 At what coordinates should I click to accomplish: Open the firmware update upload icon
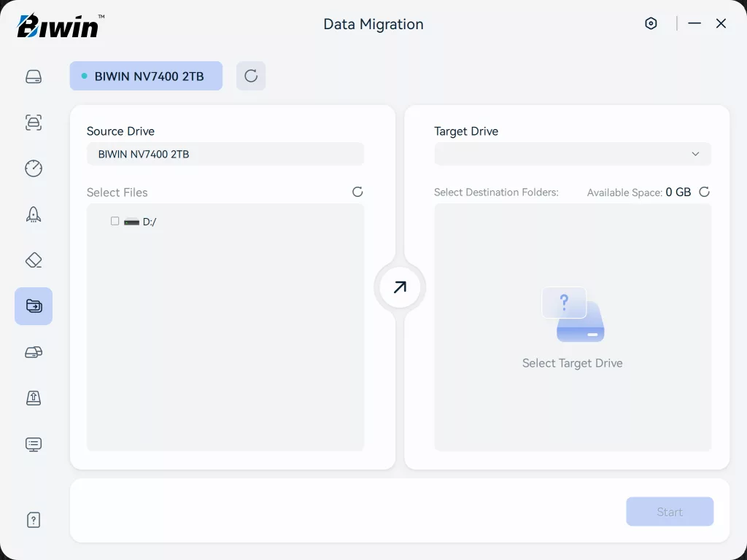[34, 397]
